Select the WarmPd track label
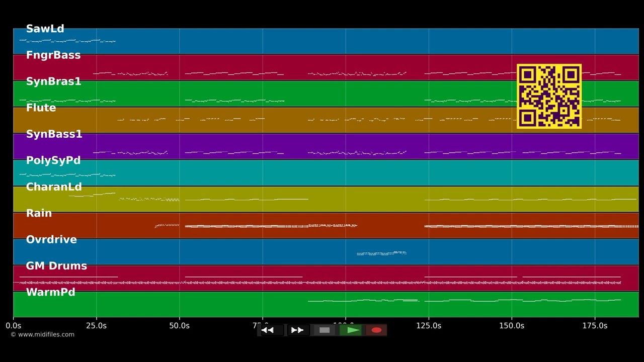The width and height of the screenshot is (644, 362). click(50, 292)
